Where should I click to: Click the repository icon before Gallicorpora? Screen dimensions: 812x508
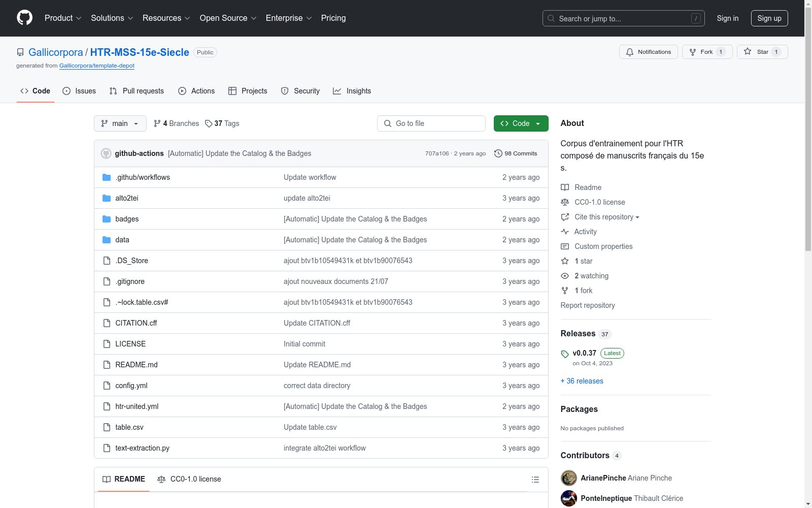click(x=20, y=52)
